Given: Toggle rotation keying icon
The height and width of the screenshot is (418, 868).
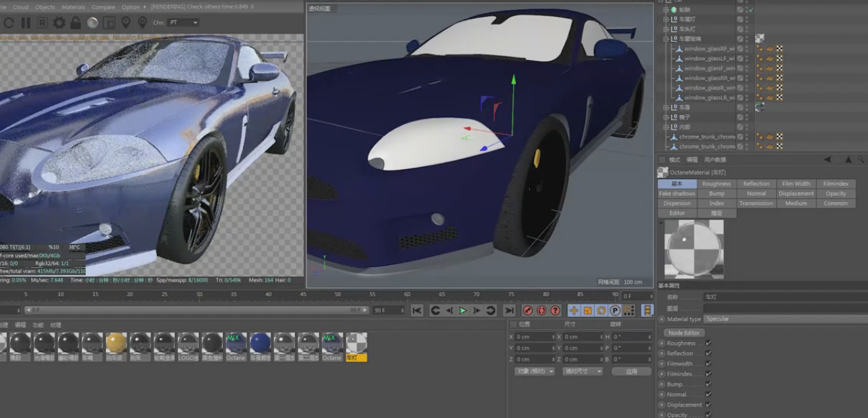Looking at the screenshot, I should (x=601, y=310).
